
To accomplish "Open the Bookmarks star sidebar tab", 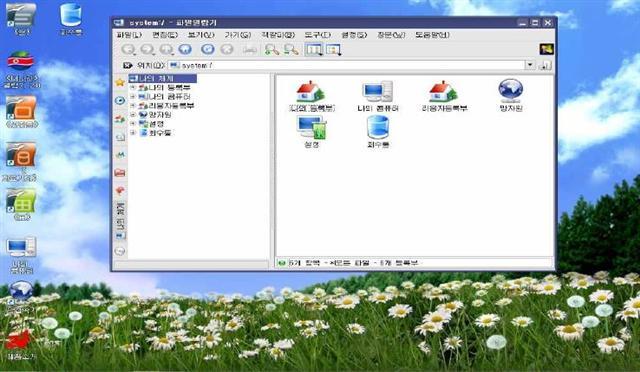I will 120,82.
